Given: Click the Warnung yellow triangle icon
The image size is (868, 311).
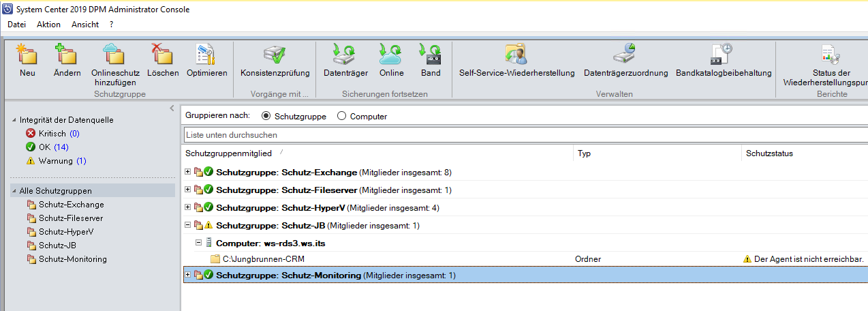Looking at the screenshot, I should (x=31, y=161).
